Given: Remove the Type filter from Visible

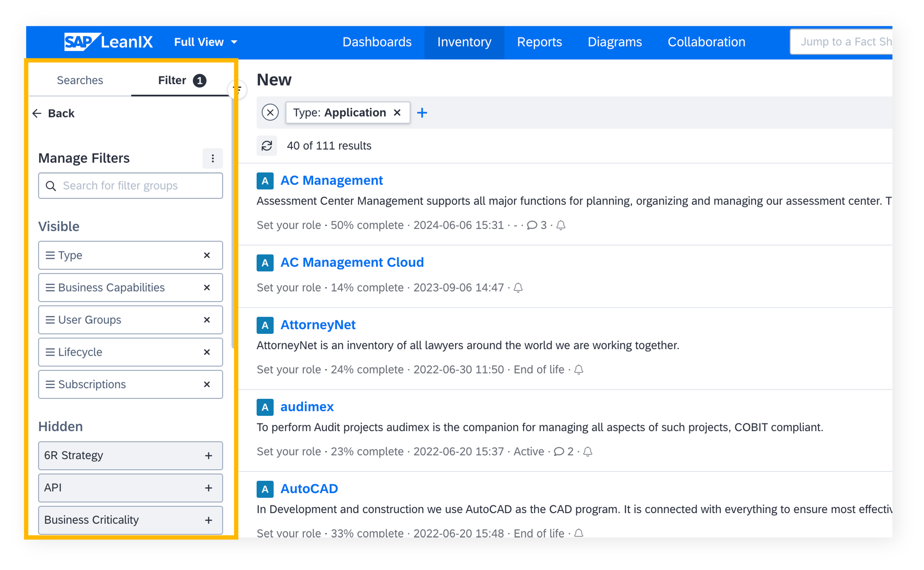Looking at the screenshot, I should click(207, 256).
